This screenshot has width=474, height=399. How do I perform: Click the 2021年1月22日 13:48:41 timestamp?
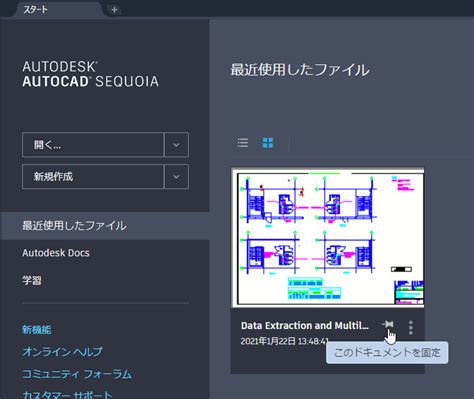[285, 341]
